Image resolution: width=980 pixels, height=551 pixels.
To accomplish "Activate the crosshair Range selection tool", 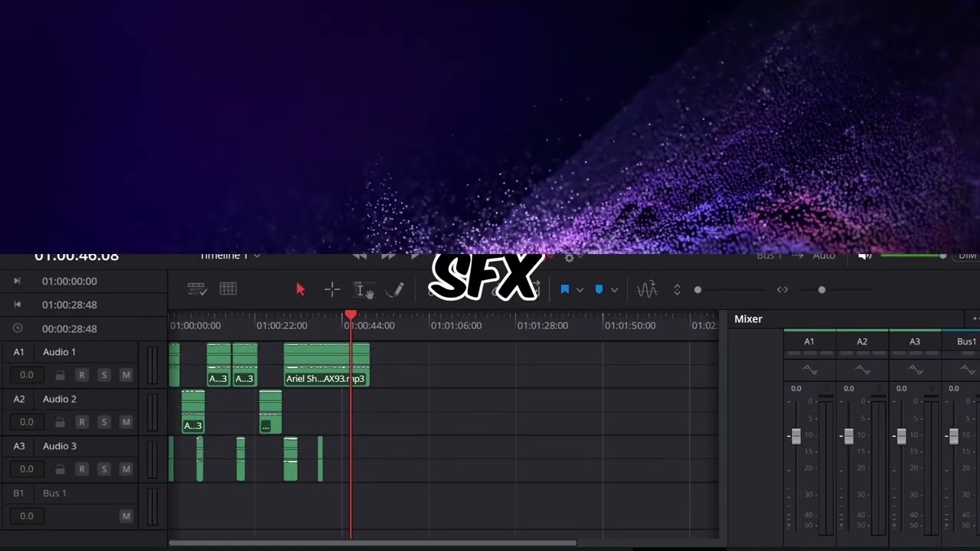I will [332, 289].
